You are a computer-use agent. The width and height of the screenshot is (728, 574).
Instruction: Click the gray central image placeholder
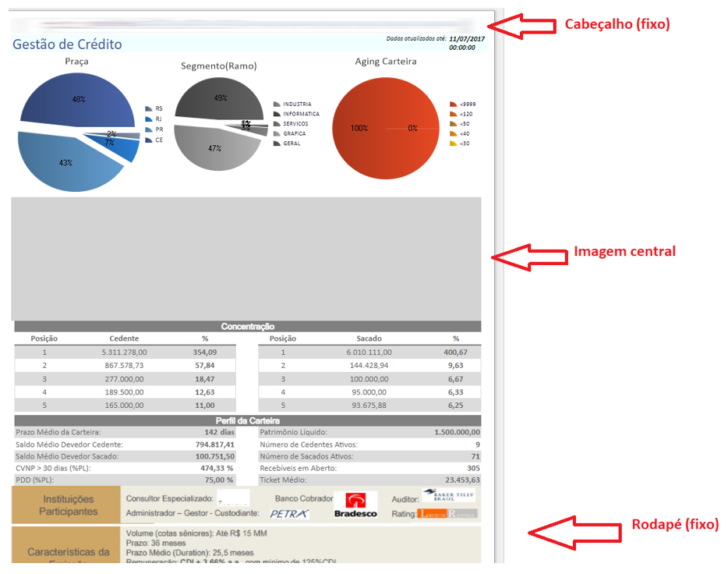(246, 259)
